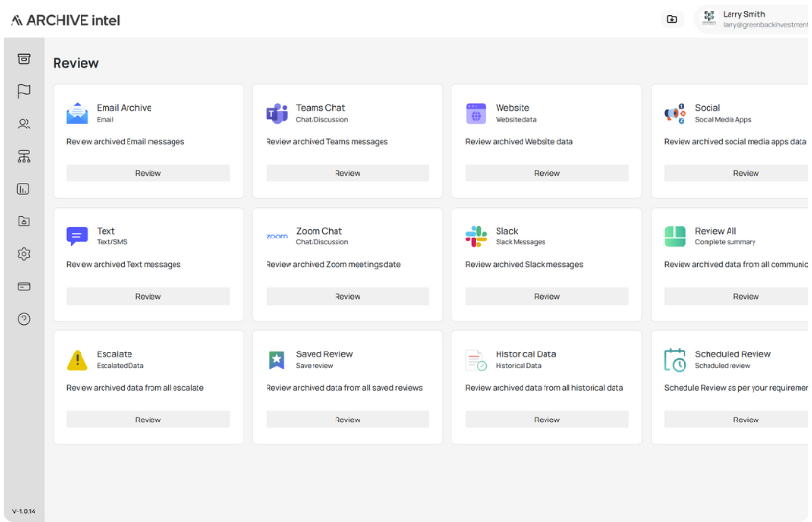Open the archive box icon in sidebar
The width and height of the screenshot is (812, 522).
(x=24, y=58)
